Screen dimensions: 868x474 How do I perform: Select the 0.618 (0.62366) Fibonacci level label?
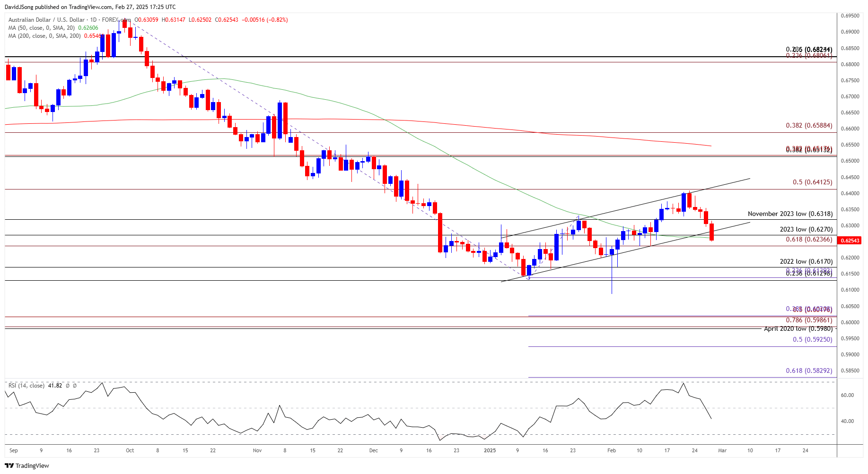click(809, 240)
